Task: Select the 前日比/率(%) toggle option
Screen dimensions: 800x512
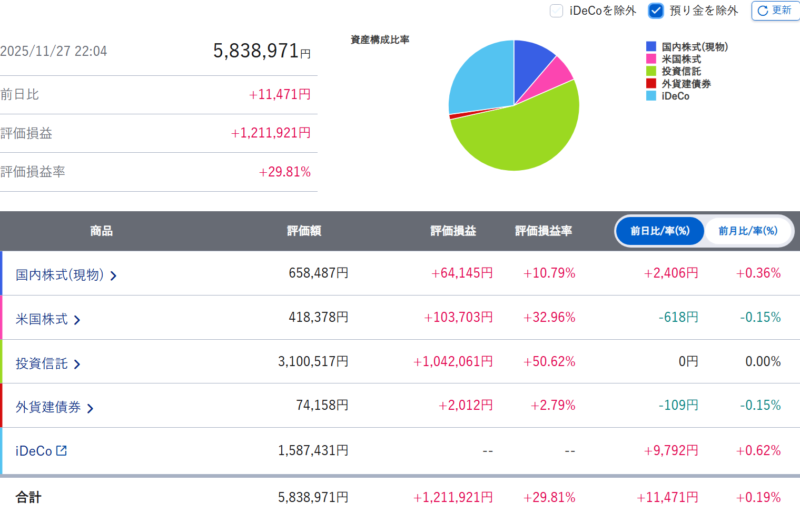Action: 660,231
